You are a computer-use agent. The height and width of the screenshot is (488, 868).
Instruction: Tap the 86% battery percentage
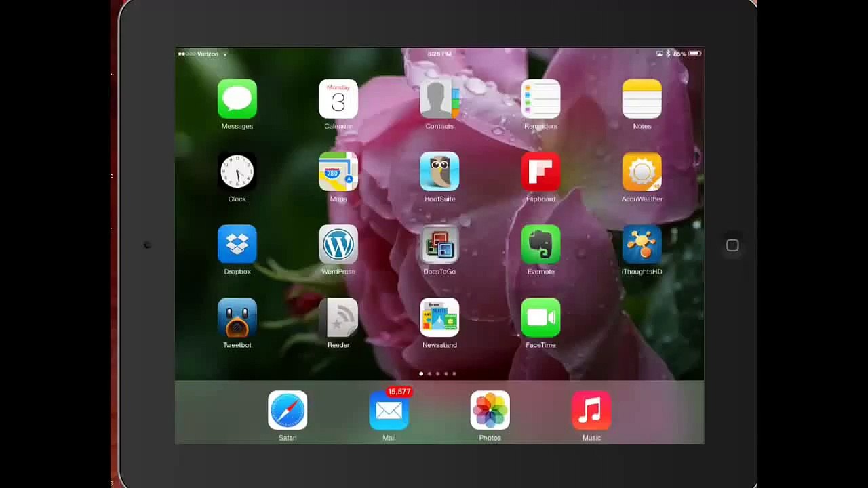679,54
